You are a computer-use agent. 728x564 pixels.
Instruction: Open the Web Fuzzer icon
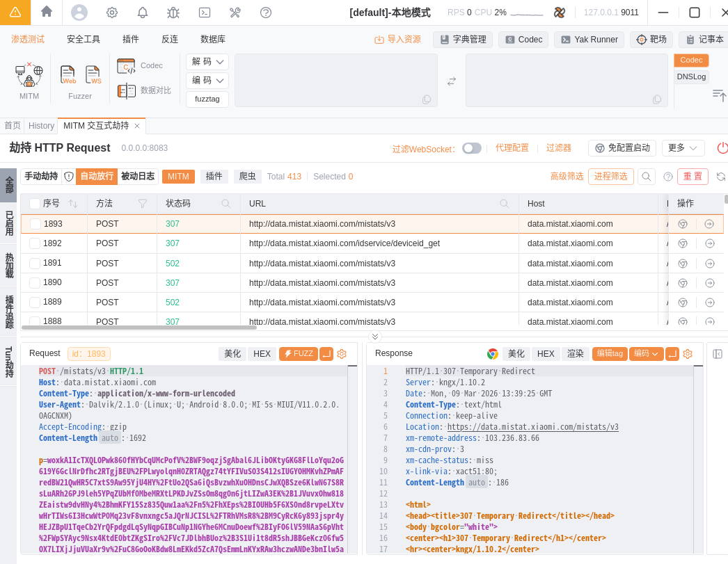pos(68,74)
